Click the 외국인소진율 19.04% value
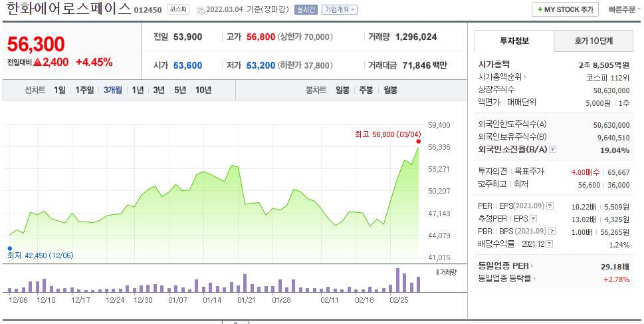The width and height of the screenshot is (644, 324). [x=615, y=150]
